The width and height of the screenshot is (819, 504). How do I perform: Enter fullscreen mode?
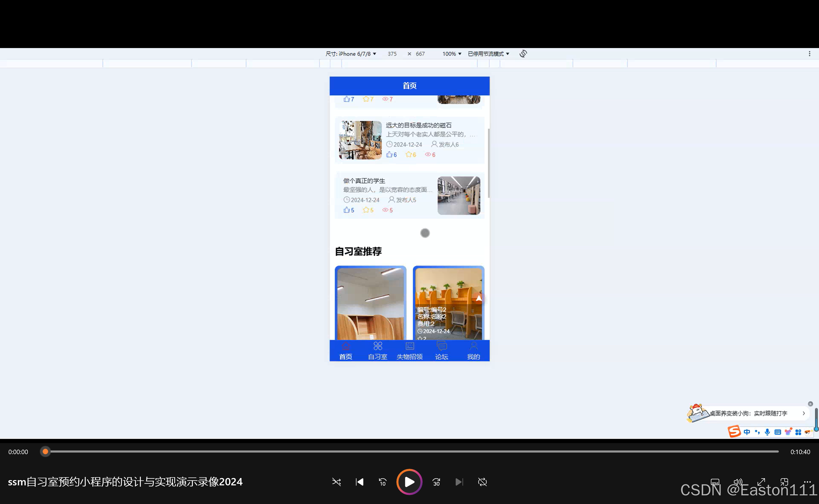[x=761, y=482]
